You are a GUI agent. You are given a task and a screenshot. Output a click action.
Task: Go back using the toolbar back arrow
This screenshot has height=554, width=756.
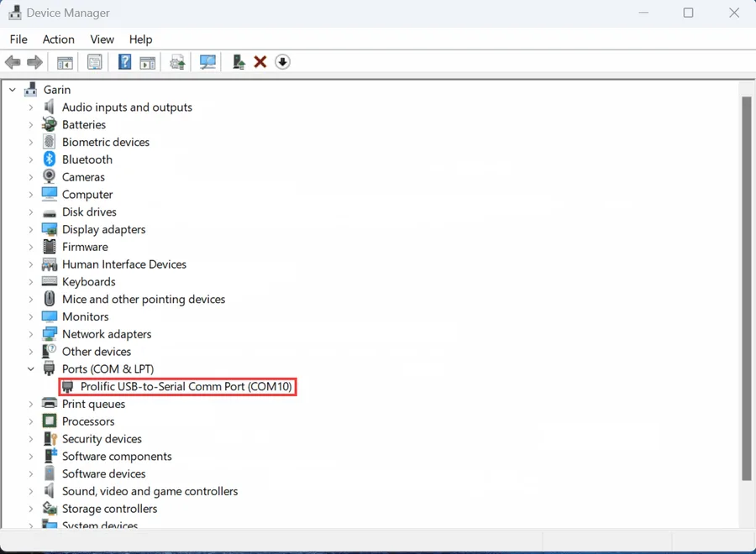[13, 62]
